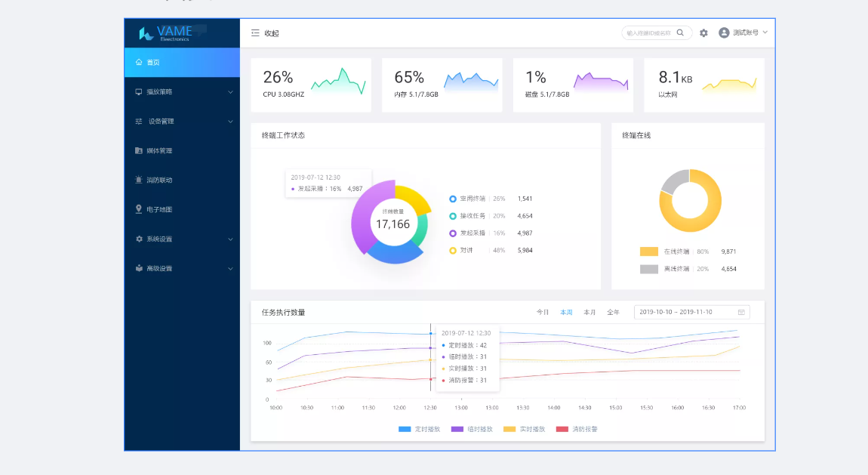Expand the 设备管理 menu chevron
This screenshot has height=475, width=868.
point(230,122)
